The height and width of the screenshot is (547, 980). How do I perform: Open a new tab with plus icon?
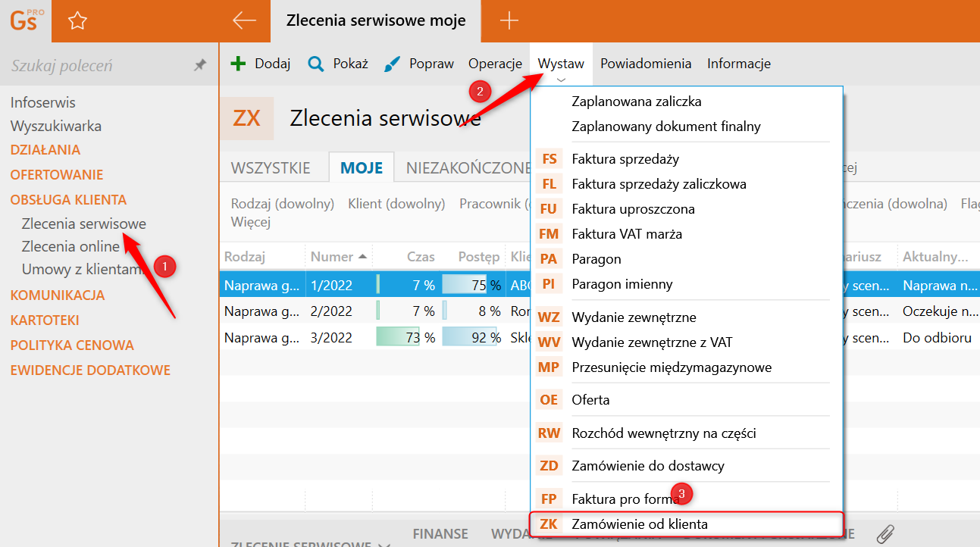click(509, 21)
